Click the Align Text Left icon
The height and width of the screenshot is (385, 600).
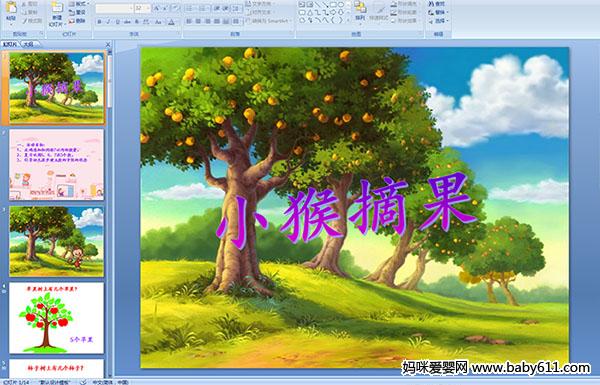pos(189,21)
